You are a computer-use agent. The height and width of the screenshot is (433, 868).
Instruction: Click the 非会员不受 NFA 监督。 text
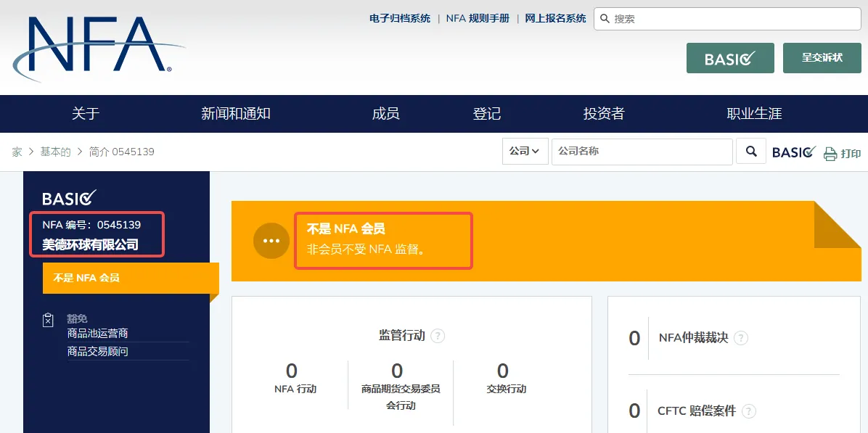pyautogui.click(x=366, y=250)
